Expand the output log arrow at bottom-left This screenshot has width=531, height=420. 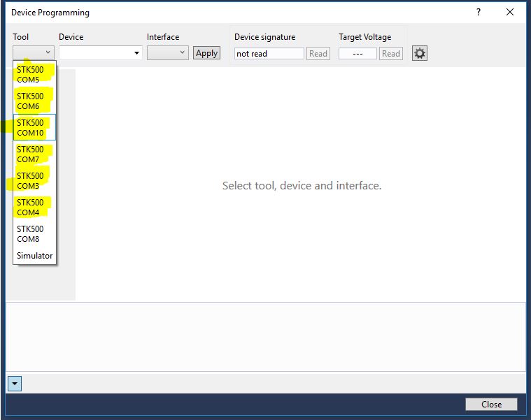(15, 384)
